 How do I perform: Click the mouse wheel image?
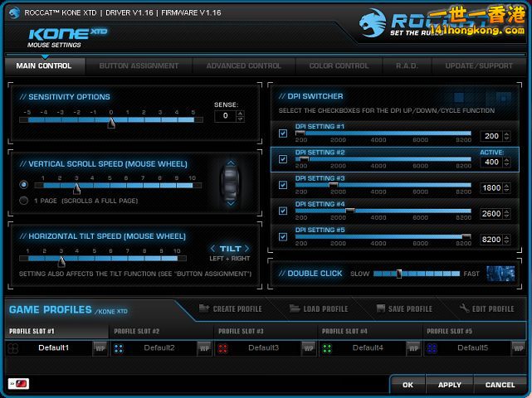[x=231, y=182]
